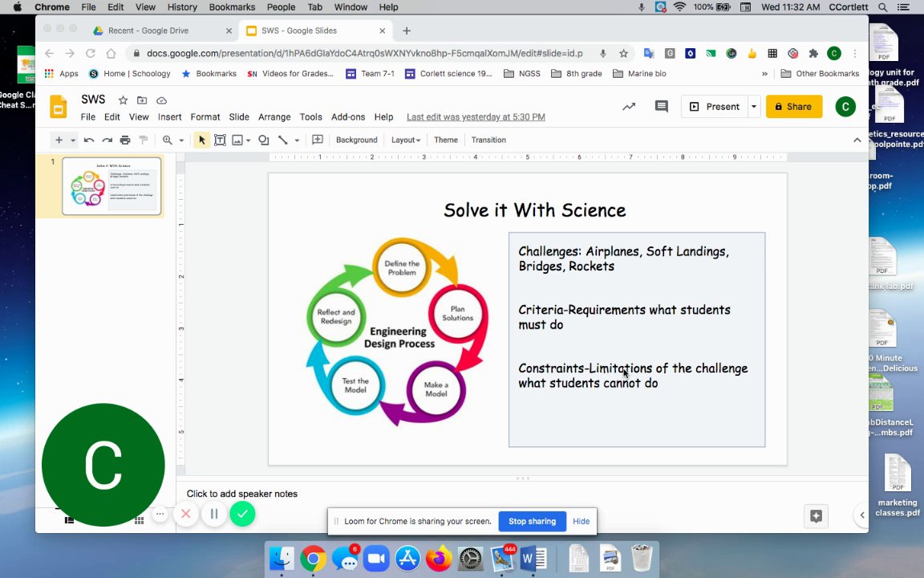This screenshot has height=578, width=924.
Task: Click the Stop sharing button
Action: coord(532,521)
